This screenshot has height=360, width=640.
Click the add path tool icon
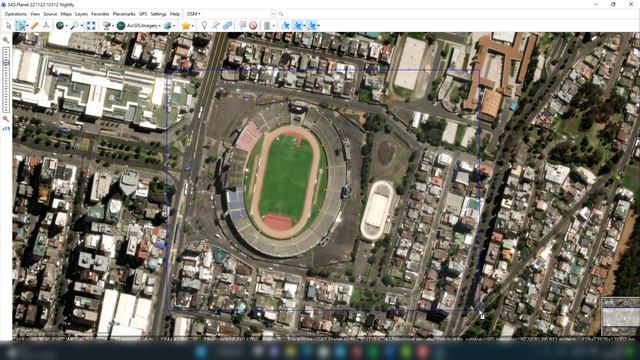click(216, 26)
